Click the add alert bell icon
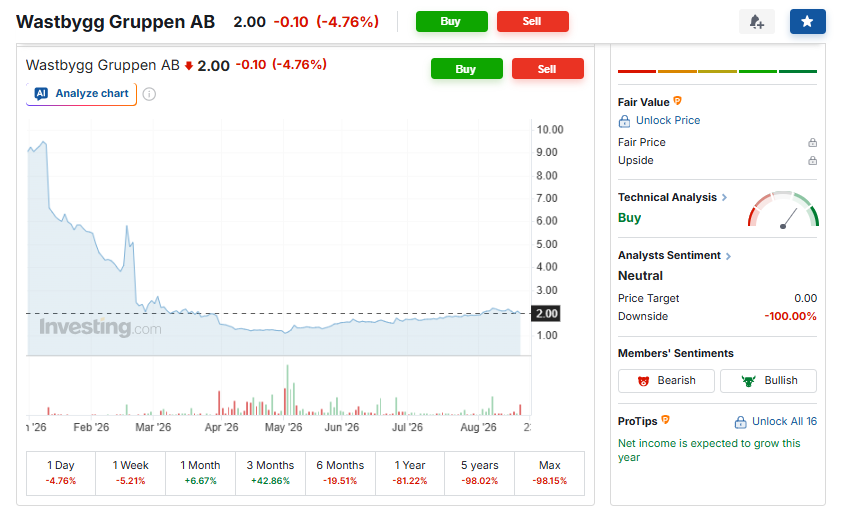This screenshot has height=521, width=846. [756, 22]
